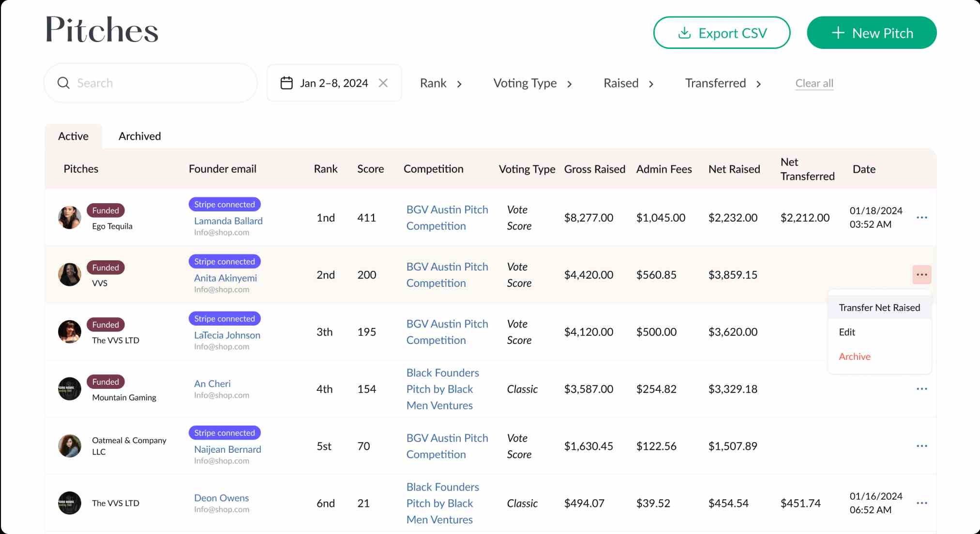Click the Gross Raised column header
980x534 pixels.
tap(595, 169)
